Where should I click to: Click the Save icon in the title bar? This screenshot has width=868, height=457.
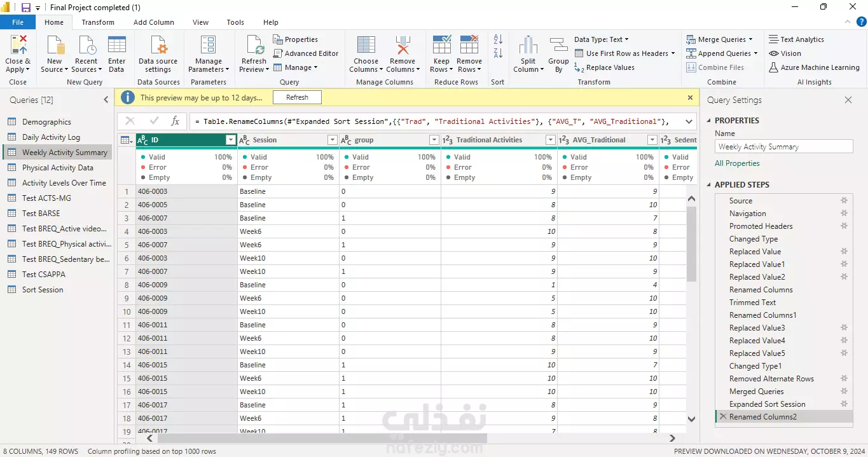26,7
